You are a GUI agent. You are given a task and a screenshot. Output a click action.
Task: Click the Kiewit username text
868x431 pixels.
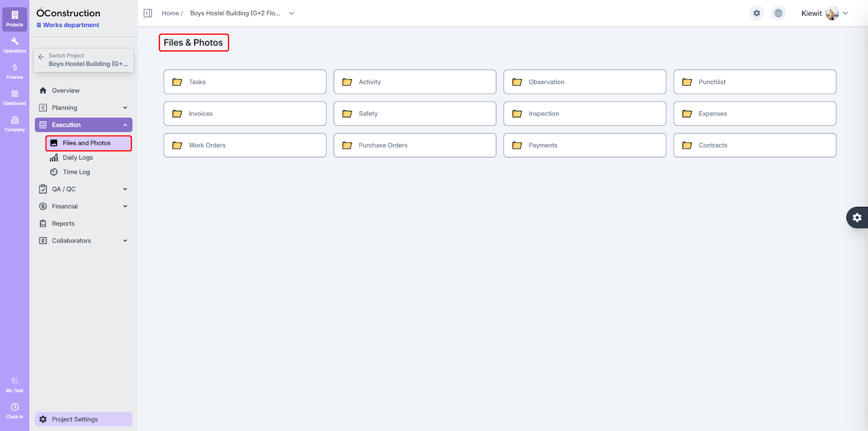(x=812, y=13)
